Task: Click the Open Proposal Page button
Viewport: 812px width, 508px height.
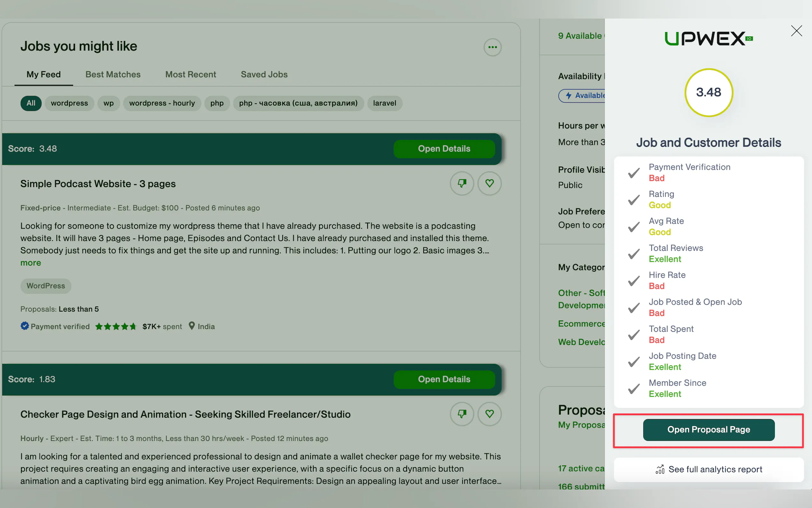Action: point(708,430)
